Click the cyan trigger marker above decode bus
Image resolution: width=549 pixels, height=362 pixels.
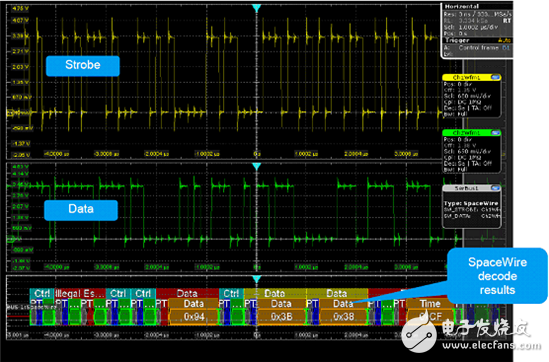tap(257, 279)
